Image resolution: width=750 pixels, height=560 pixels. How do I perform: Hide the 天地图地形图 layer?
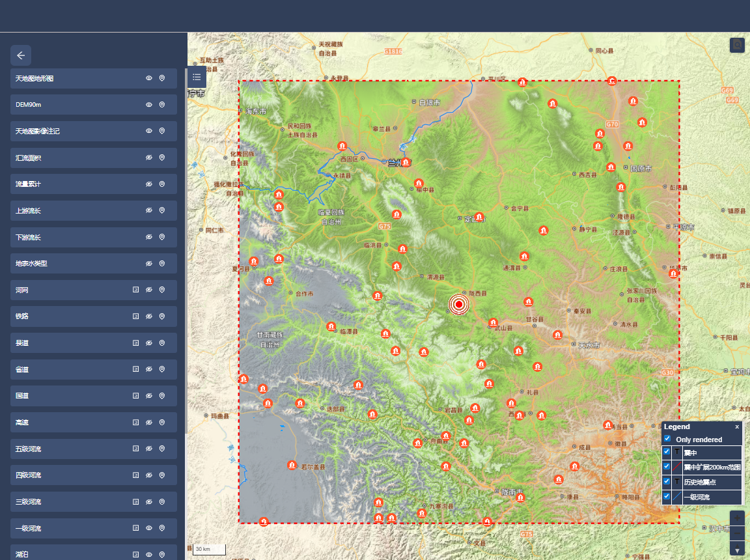pos(148,78)
